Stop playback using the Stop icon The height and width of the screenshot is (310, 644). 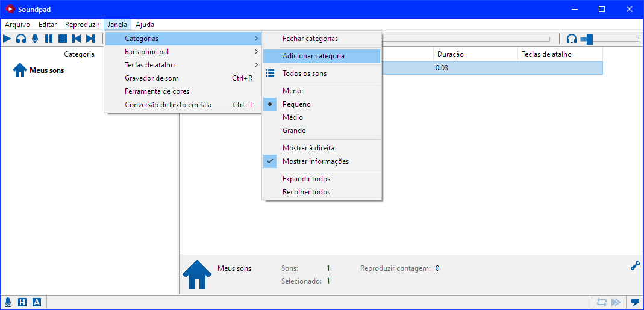(63, 39)
